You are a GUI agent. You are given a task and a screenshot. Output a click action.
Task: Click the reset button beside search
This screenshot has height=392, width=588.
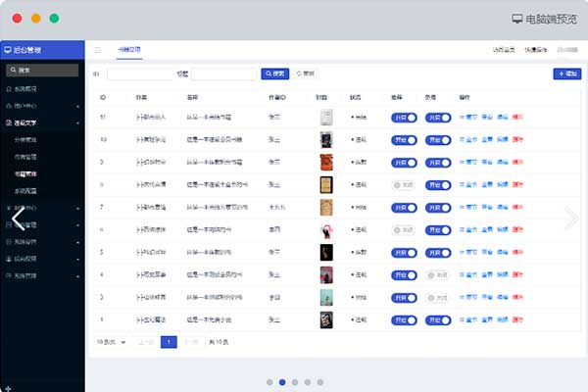click(x=306, y=73)
